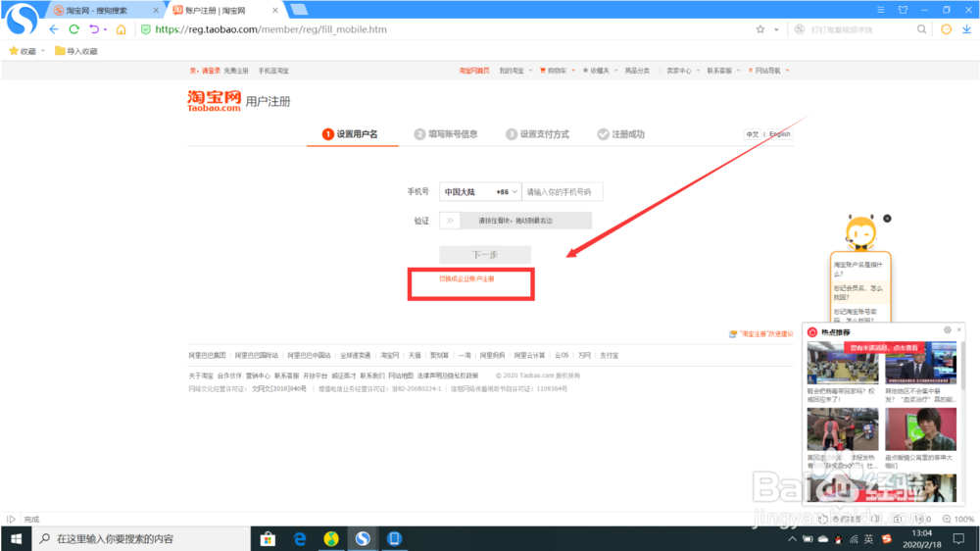Reload the page with the green refresh icon

tap(73, 29)
